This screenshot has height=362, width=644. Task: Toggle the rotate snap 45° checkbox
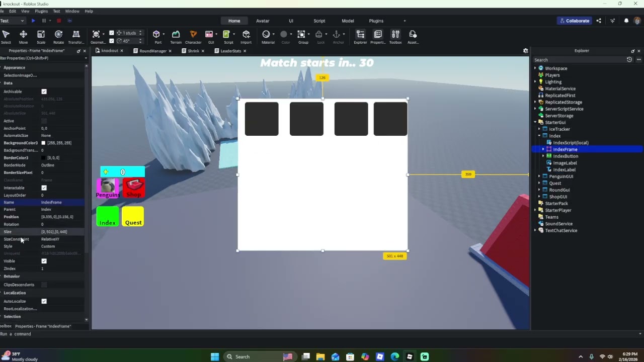click(x=112, y=41)
